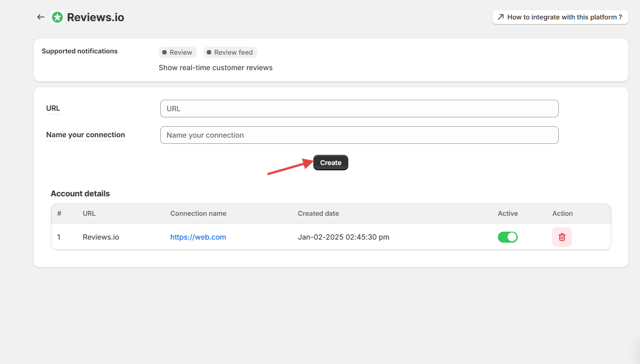Focus the Name your connection field
This screenshot has width=640, height=364.
point(359,135)
